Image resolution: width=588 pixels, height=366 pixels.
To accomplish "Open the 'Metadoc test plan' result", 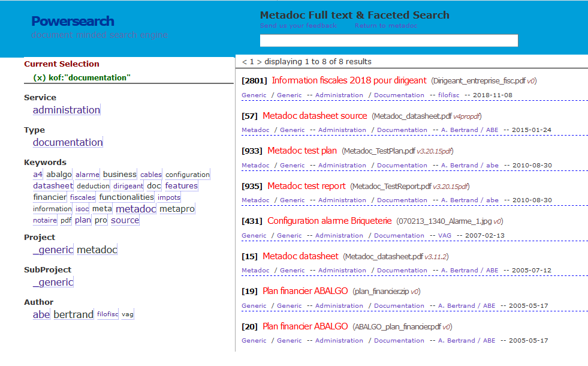I will tap(302, 151).
